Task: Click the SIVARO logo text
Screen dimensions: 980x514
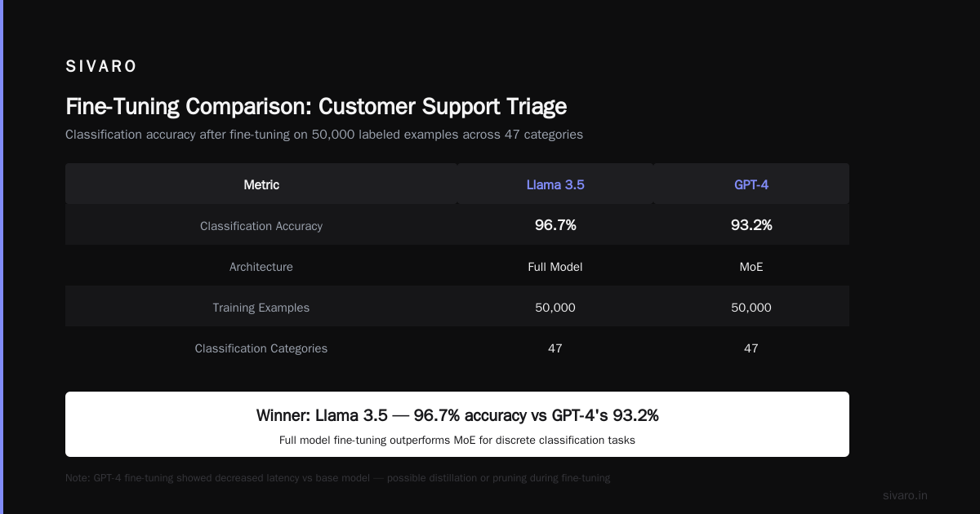Action: click(101, 67)
